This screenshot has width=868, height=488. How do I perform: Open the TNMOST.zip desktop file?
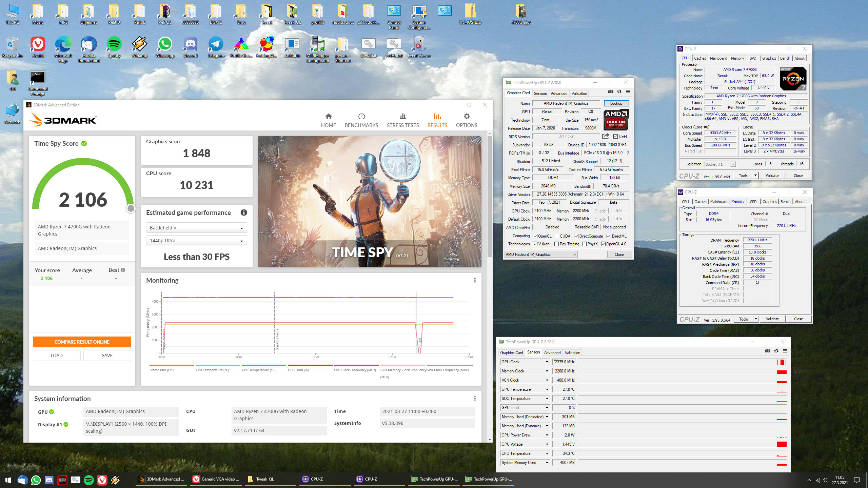click(x=470, y=14)
